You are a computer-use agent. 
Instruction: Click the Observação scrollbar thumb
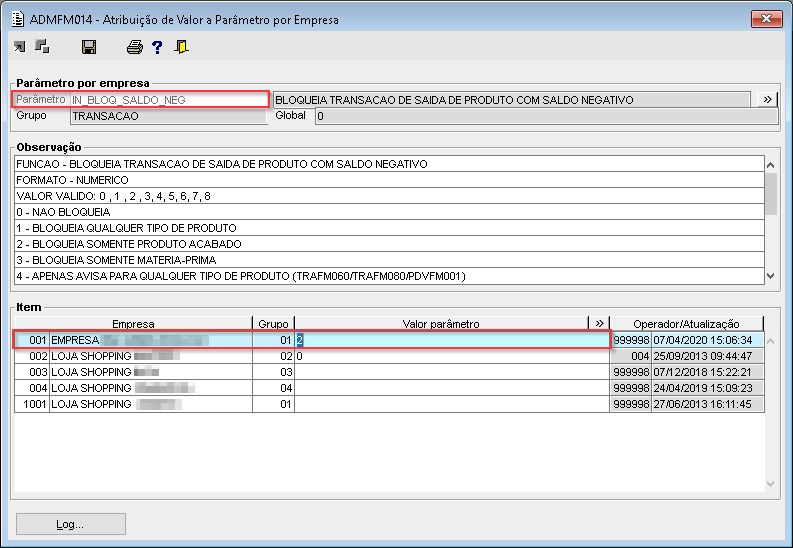pos(771,194)
